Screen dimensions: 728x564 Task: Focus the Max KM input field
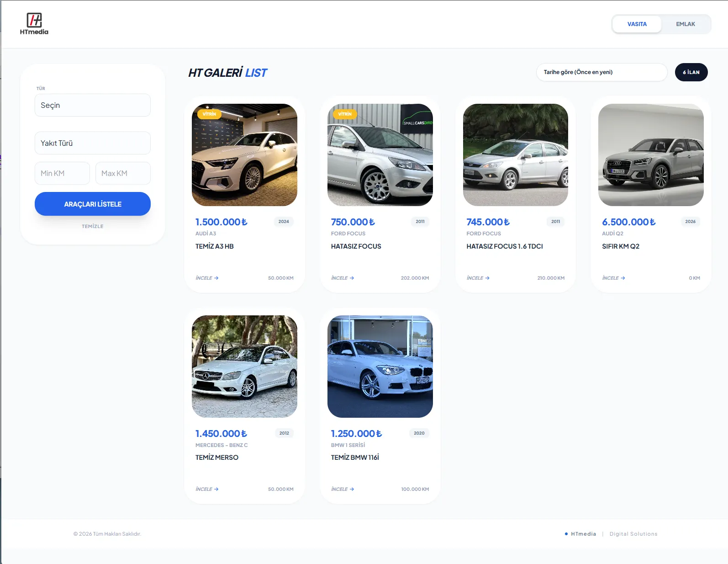pyautogui.click(x=123, y=173)
